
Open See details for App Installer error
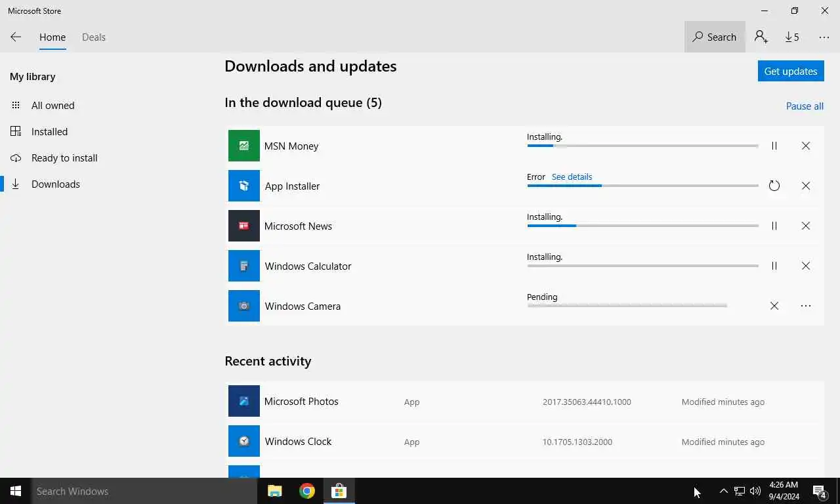click(x=572, y=177)
